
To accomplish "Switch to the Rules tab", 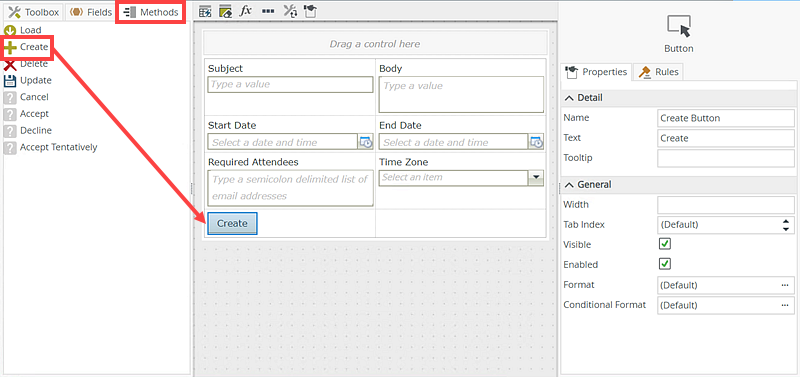I will tap(659, 72).
